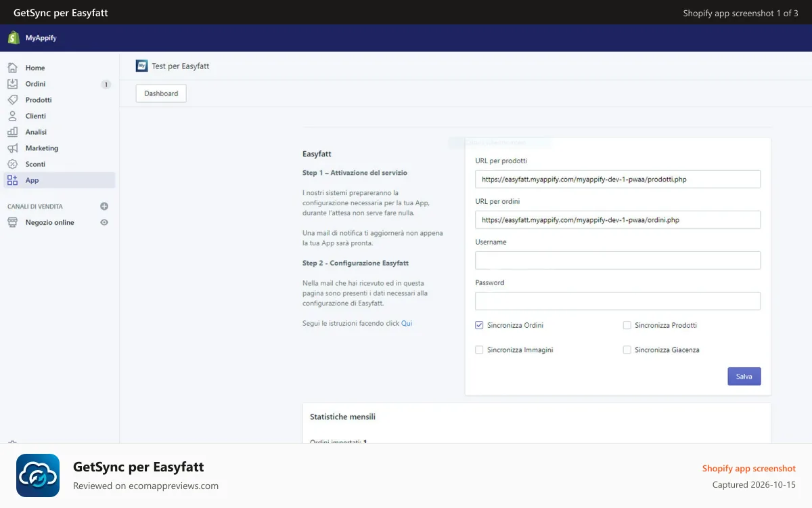Focus the Username input field
This screenshot has width=812, height=508.
click(618, 260)
